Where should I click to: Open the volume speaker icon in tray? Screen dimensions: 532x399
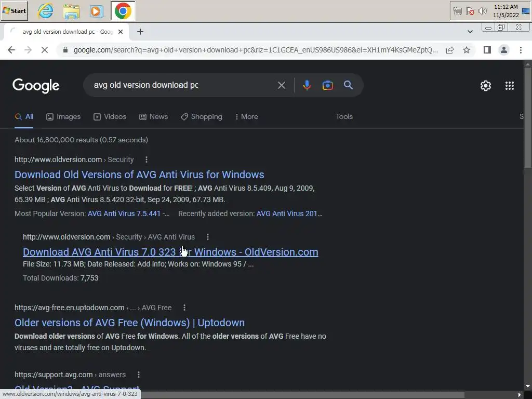coord(482,11)
